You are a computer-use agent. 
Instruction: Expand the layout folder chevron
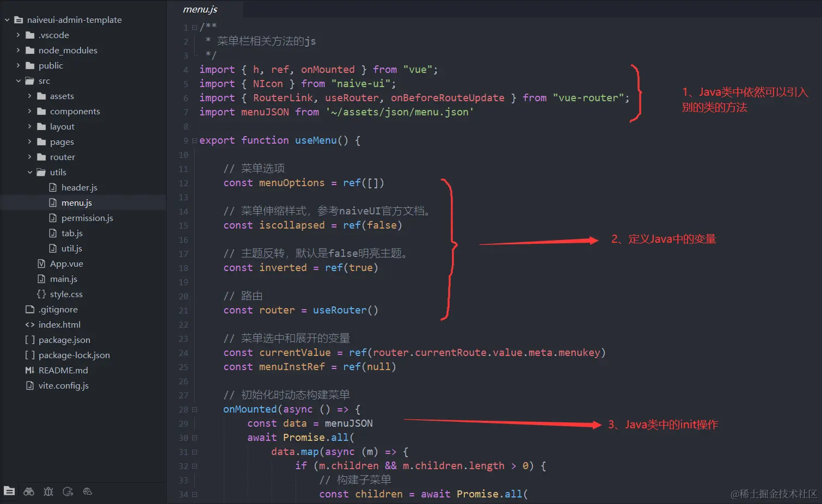(29, 126)
